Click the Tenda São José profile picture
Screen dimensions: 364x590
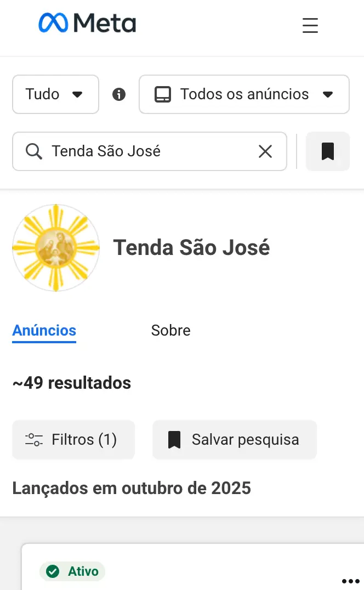pyautogui.click(x=56, y=248)
